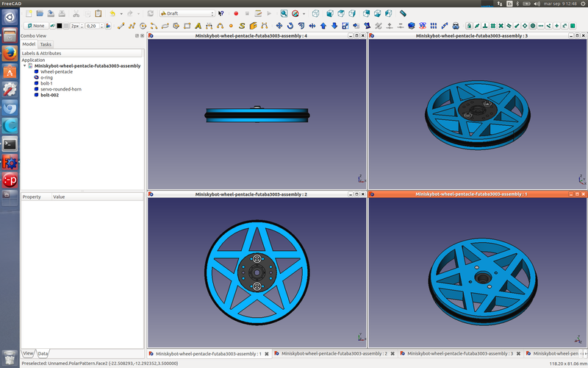The height and width of the screenshot is (368, 588).
Task: Switch to the Tasks tab
Action: pyautogui.click(x=45, y=44)
